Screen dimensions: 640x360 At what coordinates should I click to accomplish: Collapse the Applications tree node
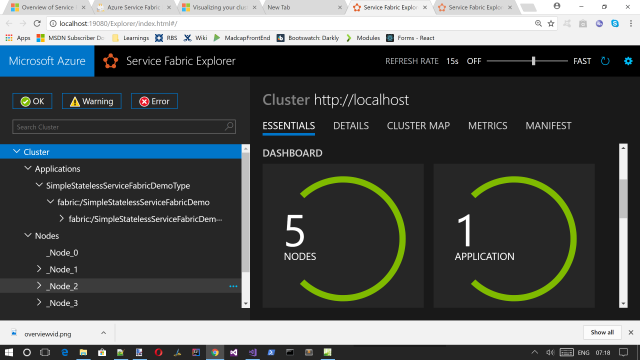point(28,169)
